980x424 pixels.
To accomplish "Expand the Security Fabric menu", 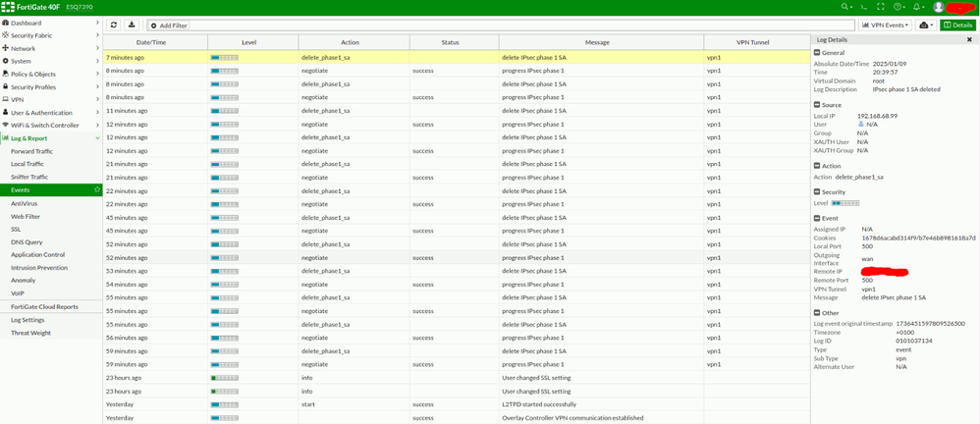I will 51,35.
